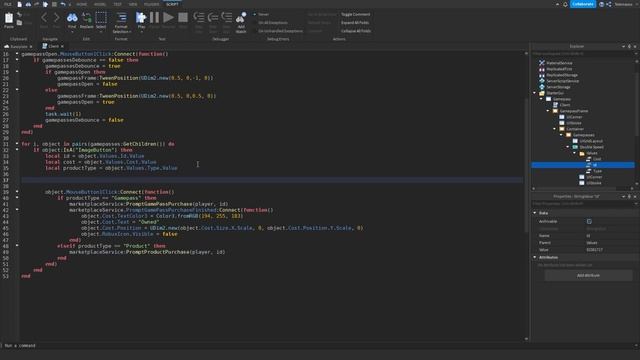Click the Paste clipboard icon
Viewport: 640px width, 360px height.
[9, 18]
